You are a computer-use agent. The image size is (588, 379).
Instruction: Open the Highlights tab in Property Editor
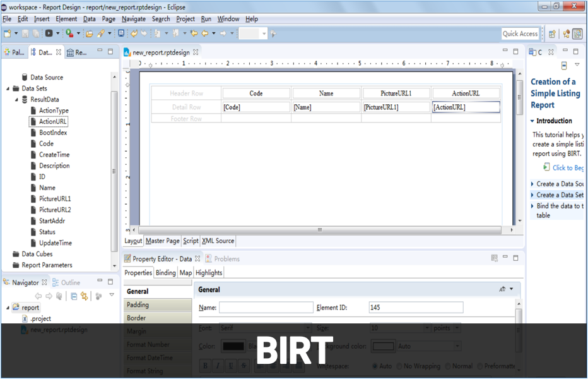pyautogui.click(x=209, y=273)
